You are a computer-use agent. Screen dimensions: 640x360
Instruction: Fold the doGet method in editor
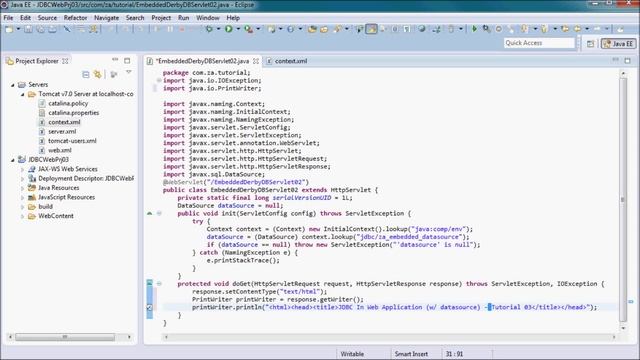[159, 284]
